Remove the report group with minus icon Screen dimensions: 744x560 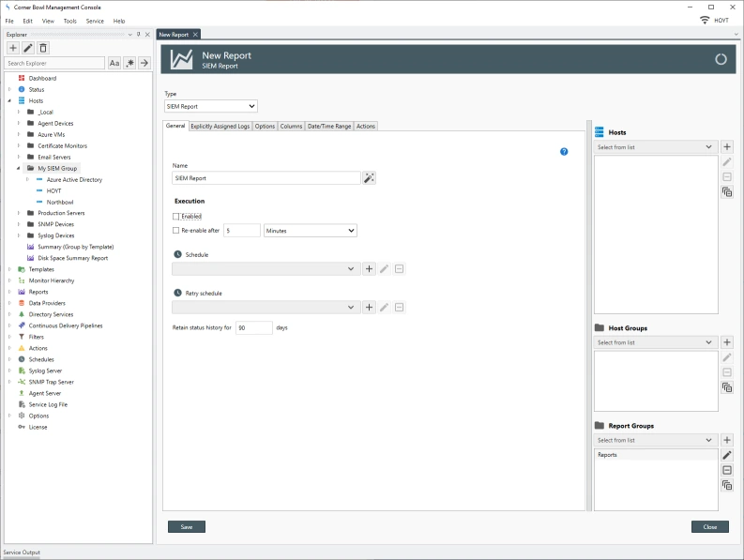pos(726,470)
